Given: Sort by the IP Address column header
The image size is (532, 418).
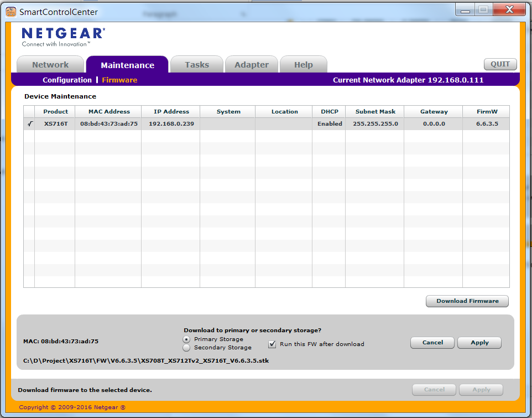Looking at the screenshot, I should (171, 112).
